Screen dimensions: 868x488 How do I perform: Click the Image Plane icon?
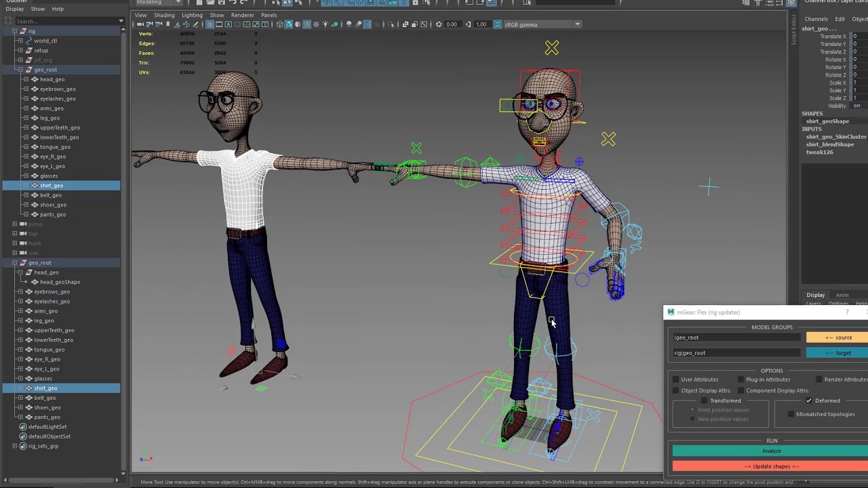coord(177,24)
